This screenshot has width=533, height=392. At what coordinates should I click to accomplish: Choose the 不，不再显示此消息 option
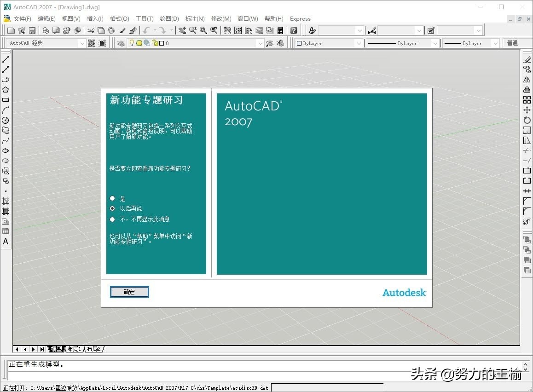(112, 219)
